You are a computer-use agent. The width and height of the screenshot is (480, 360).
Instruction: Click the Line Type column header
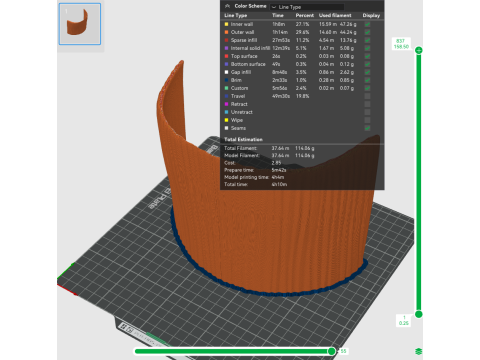[236, 15]
